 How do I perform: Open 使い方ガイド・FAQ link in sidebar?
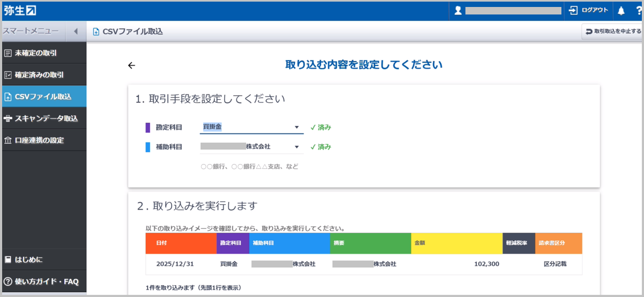tap(44, 281)
